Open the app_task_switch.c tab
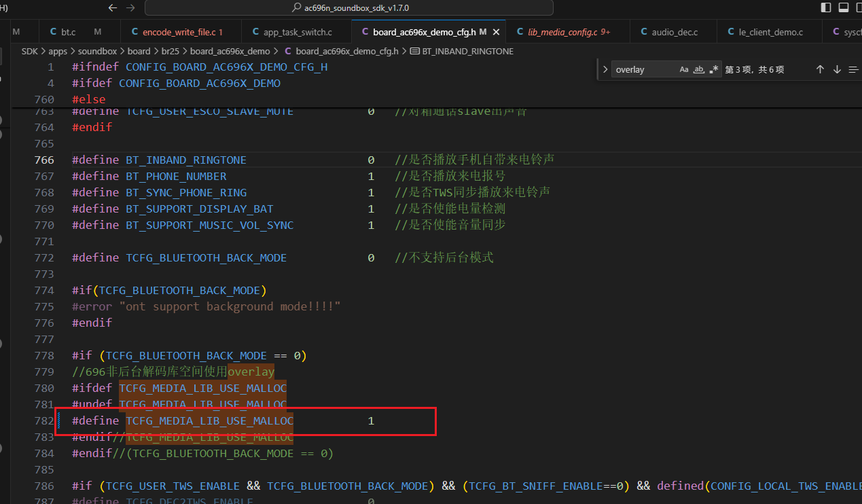The width and height of the screenshot is (862, 504). pos(296,32)
